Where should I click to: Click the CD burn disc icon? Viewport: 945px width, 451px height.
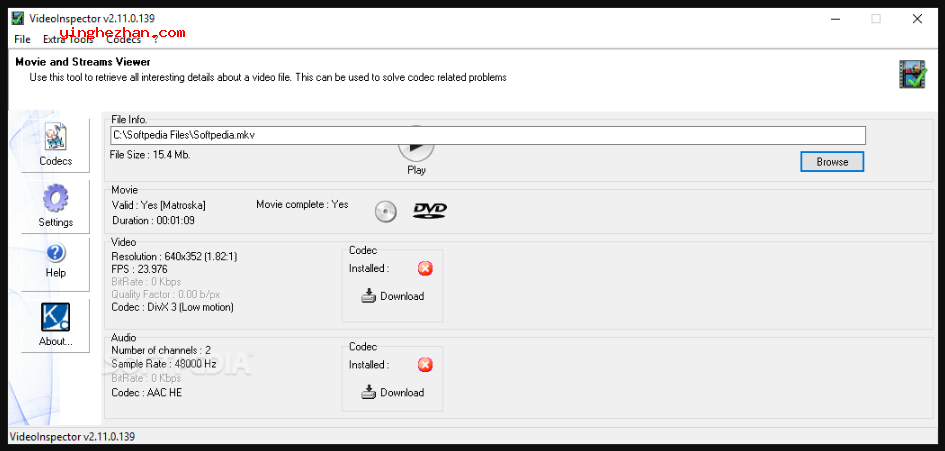(386, 212)
